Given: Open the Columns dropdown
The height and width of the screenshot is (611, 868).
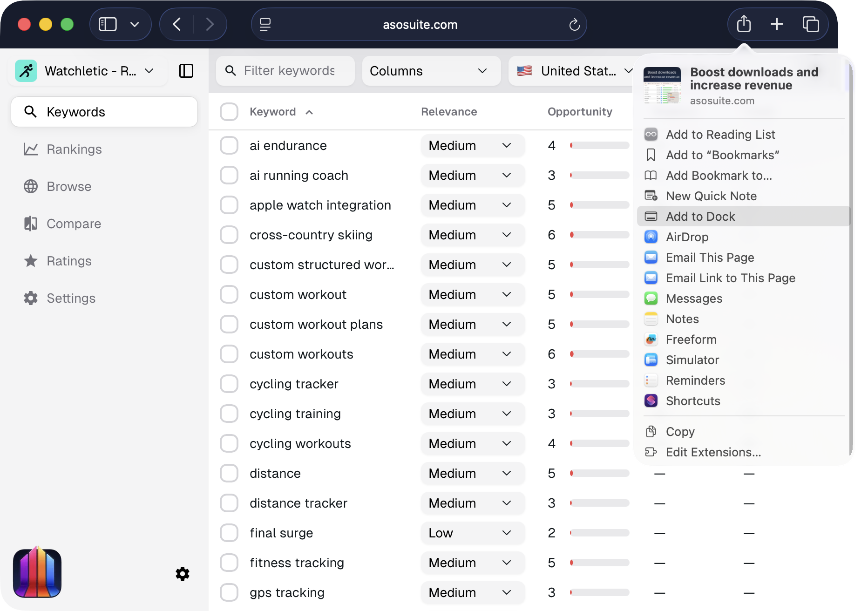Looking at the screenshot, I should click(x=431, y=71).
